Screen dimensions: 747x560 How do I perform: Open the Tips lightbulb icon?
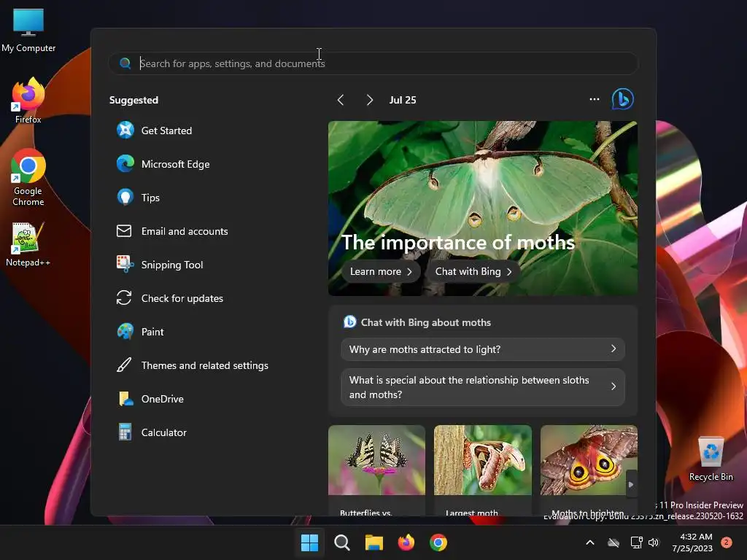125,197
